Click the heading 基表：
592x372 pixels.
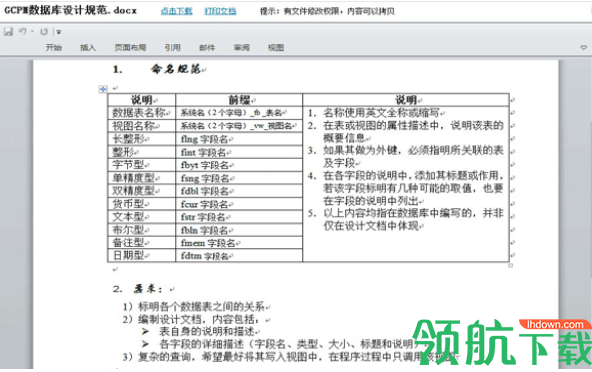(147, 289)
